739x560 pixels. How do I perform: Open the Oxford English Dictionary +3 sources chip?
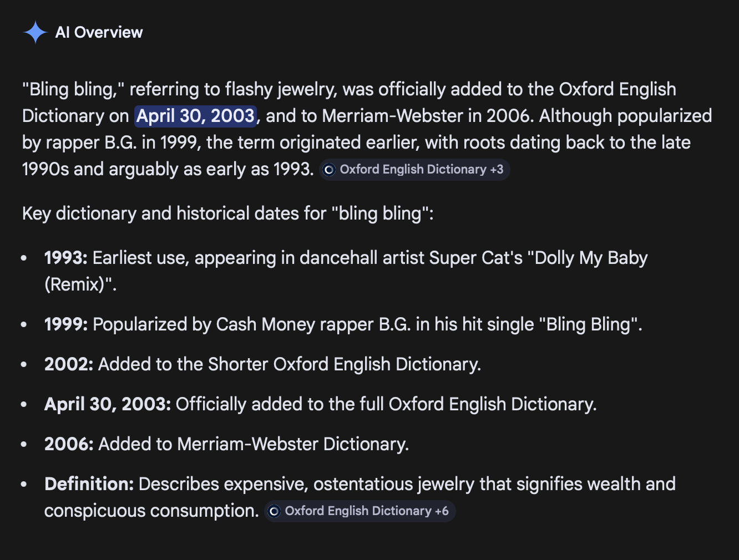pos(415,170)
